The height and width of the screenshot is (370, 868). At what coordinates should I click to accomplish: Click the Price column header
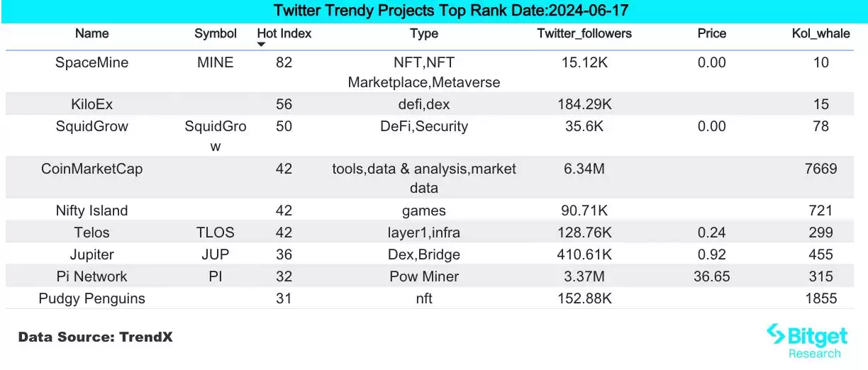(711, 33)
